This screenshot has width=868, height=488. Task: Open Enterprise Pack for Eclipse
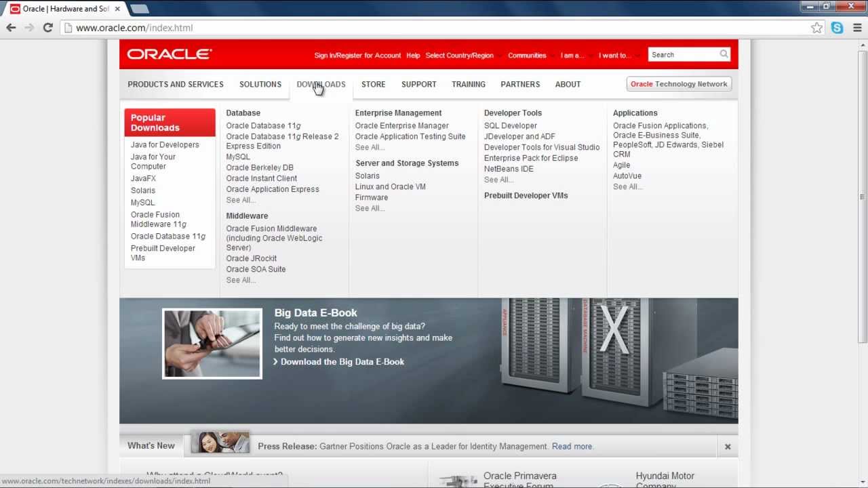click(x=531, y=158)
